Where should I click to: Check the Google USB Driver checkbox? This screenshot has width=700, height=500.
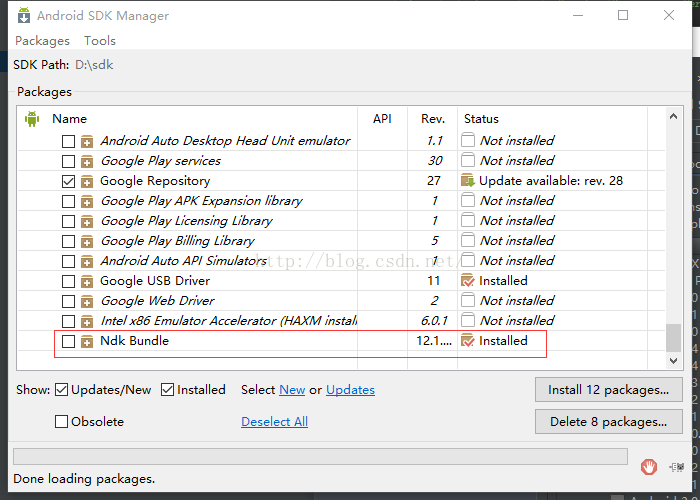[x=68, y=281]
